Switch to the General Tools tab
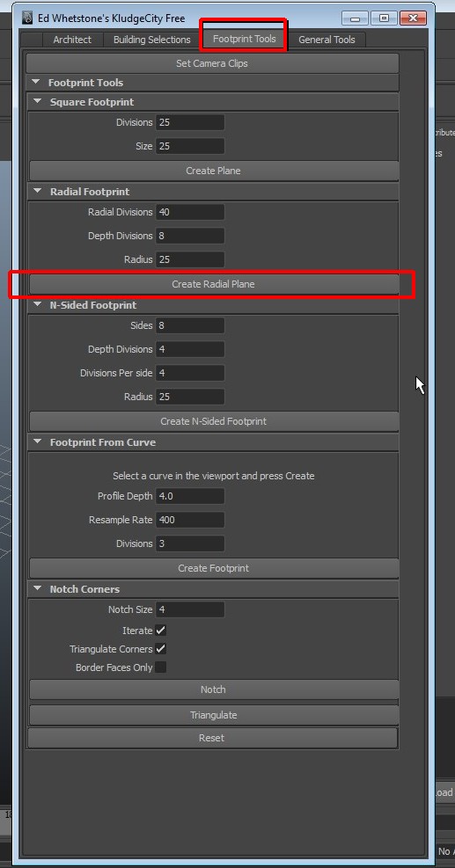Screen dimensions: 455x868 click(x=327, y=40)
